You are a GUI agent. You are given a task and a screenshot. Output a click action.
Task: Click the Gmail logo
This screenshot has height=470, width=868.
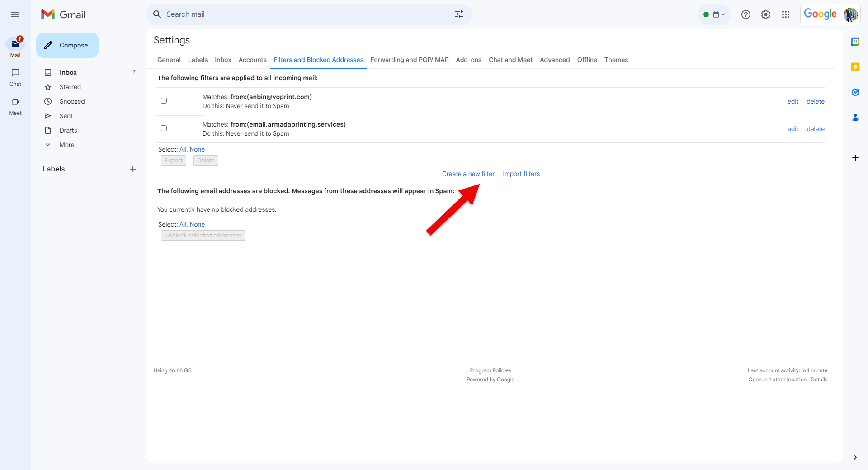pos(63,14)
